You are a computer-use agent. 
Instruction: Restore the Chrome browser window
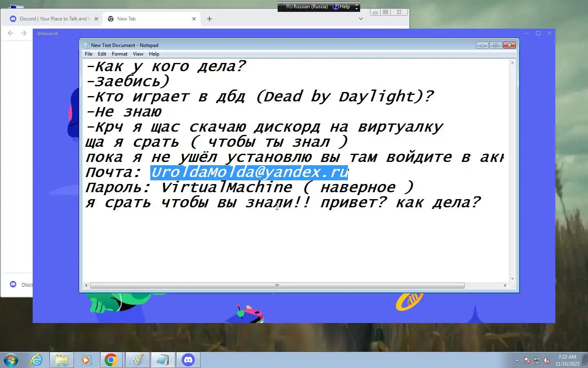(385, 12)
